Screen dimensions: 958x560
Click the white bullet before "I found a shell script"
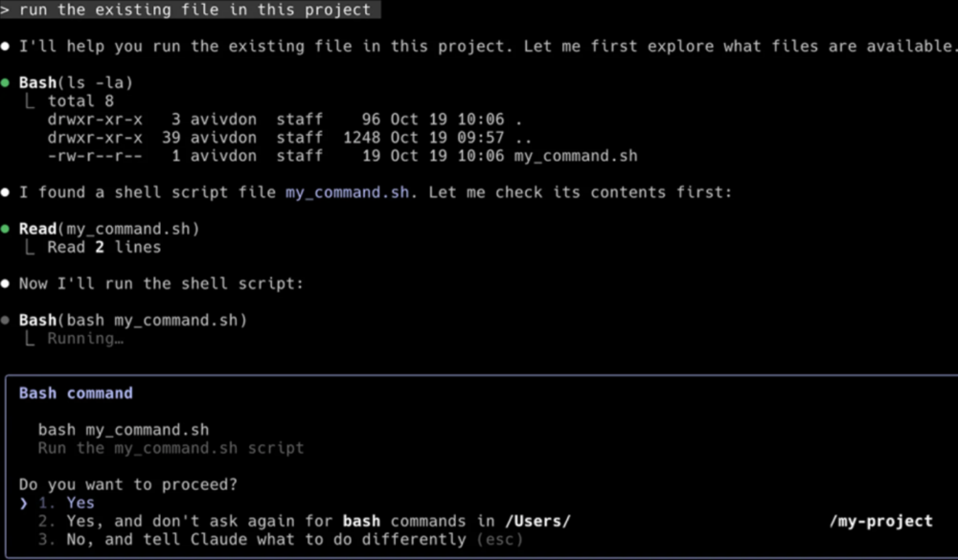click(6, 192)
